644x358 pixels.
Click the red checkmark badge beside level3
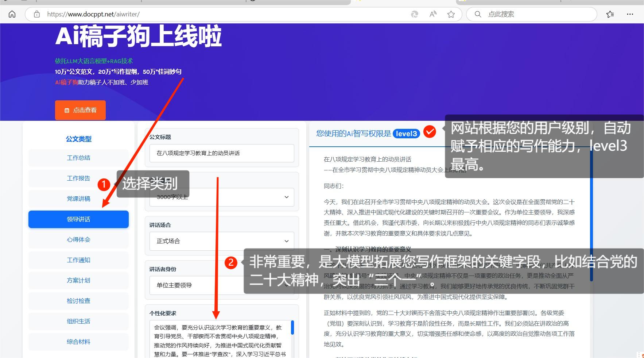click(x=430, y=132)
